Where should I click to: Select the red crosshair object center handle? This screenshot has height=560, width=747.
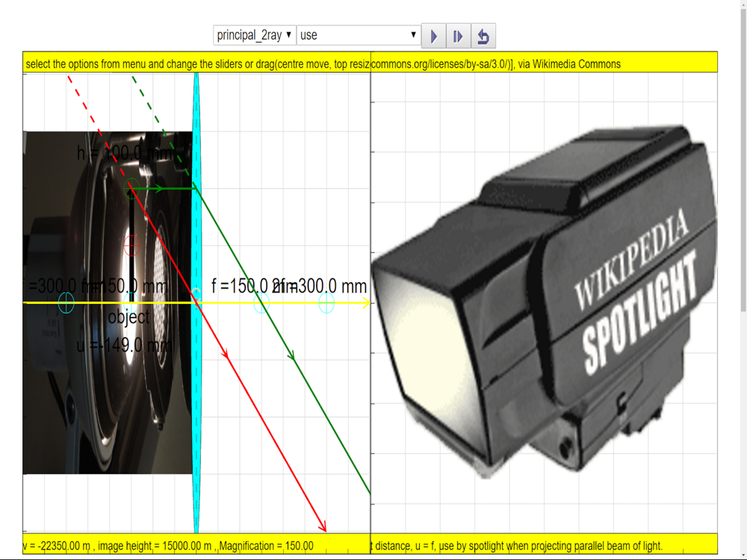click(131, 245)
